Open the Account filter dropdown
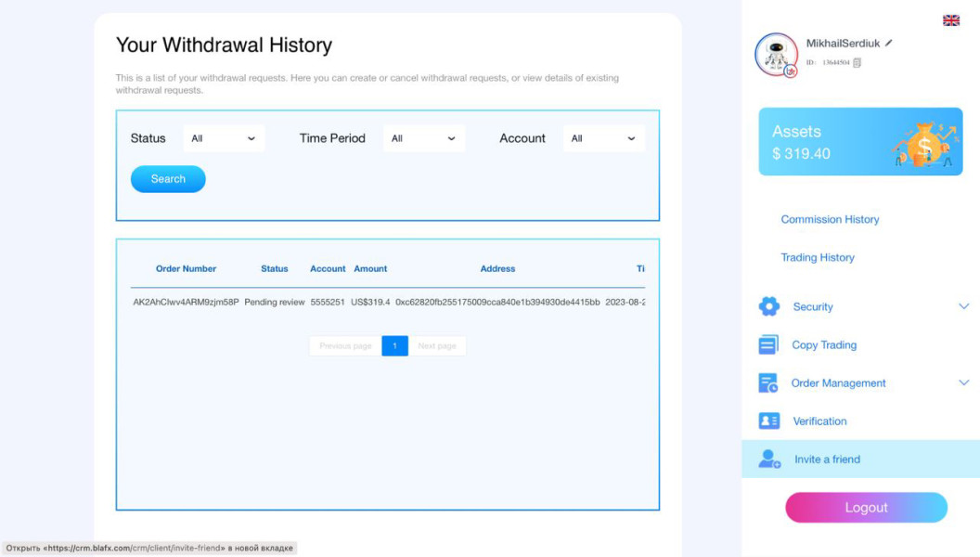Image resolution: width=980 pixels, height=557 pixels. coord(604,138)
